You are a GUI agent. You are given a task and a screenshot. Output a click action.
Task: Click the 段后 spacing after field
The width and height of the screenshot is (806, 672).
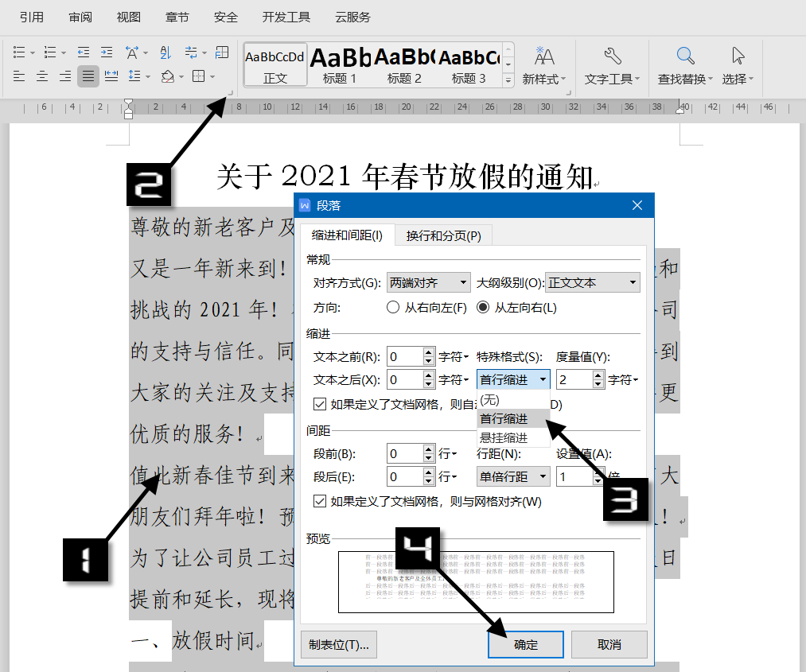tap(405, 477)
